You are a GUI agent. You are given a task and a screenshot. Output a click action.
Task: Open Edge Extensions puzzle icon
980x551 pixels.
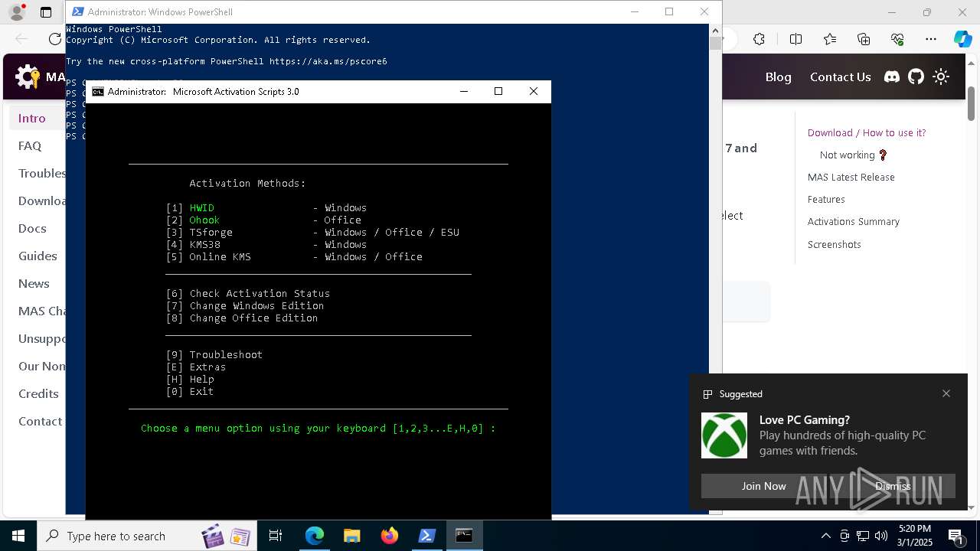pos(759,39)
